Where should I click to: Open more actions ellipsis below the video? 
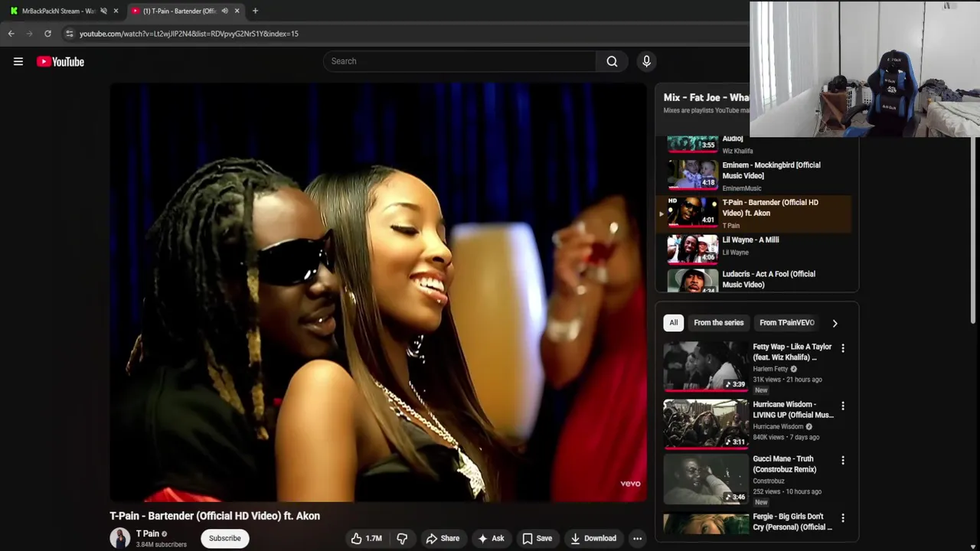click(637, 539)
